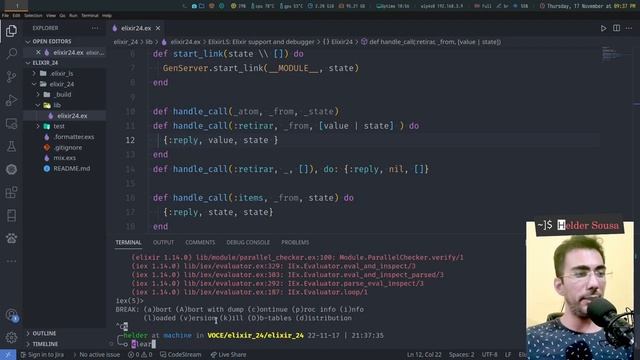The image size is (640, 360).
Task: Click handle_call(:items on line 16
Action: tap(218, 198)
